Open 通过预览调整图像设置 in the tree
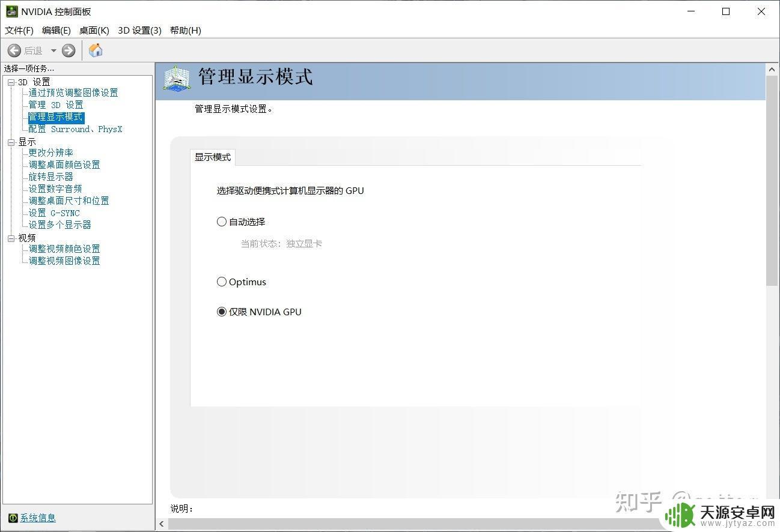Image resolution: width=780 pixels, height=532 pixels. (73, 92)
